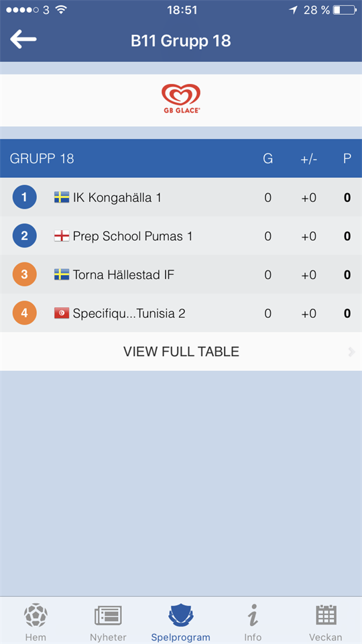The height and width of the screenshot is (644, 362).
Task: Tap the P points column header
Action: tap(347, 158)
